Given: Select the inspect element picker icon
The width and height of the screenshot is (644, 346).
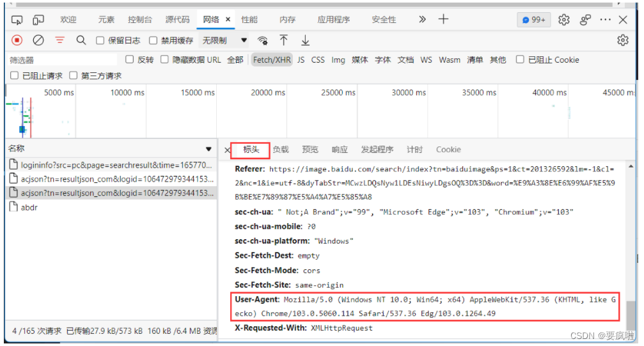Looking at the screenshot, I should tap(17, 20).
